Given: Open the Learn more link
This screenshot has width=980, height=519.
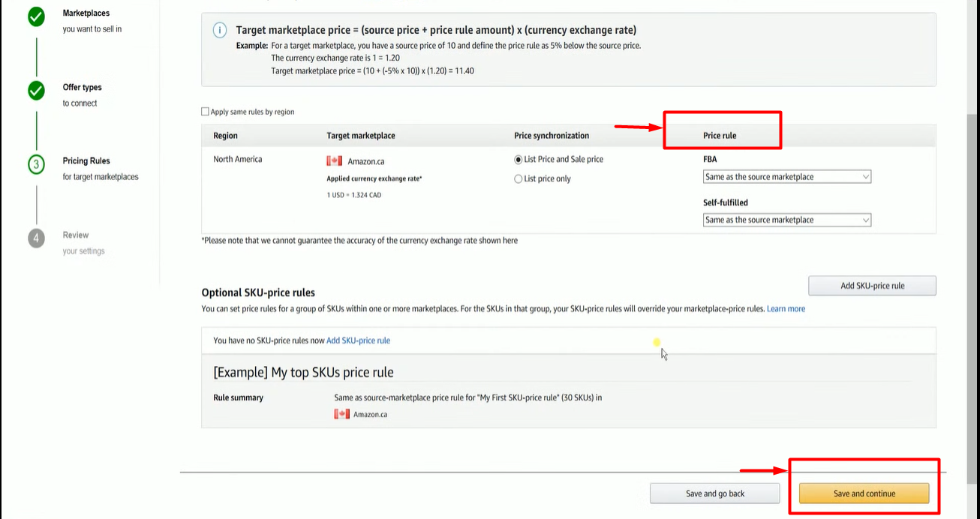Looking at the screenshot, I should click(x=786, y=309).
